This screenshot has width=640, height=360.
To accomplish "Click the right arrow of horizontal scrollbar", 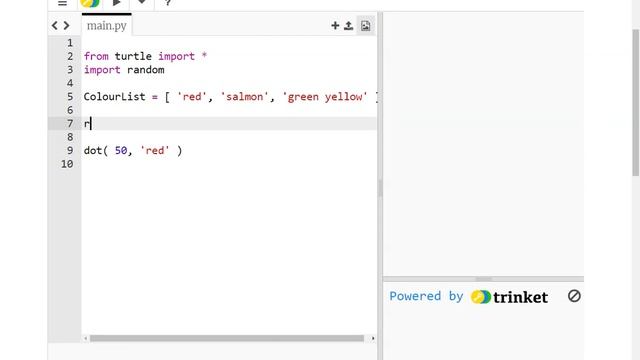I will click(373, 338).
